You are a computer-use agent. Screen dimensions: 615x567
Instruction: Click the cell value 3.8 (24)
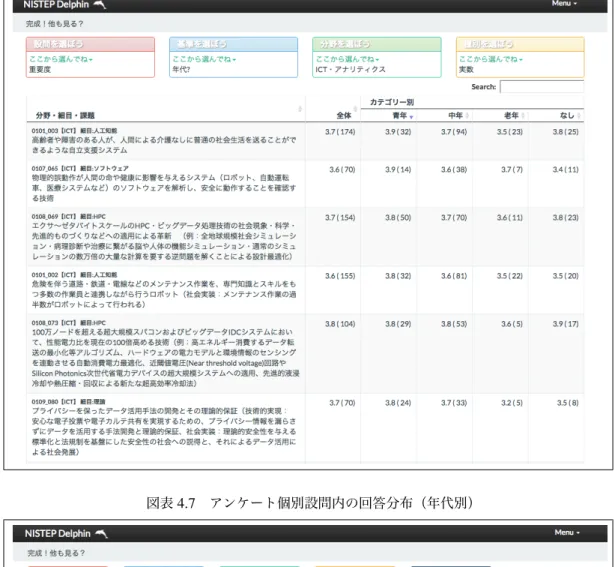[398, 403]
